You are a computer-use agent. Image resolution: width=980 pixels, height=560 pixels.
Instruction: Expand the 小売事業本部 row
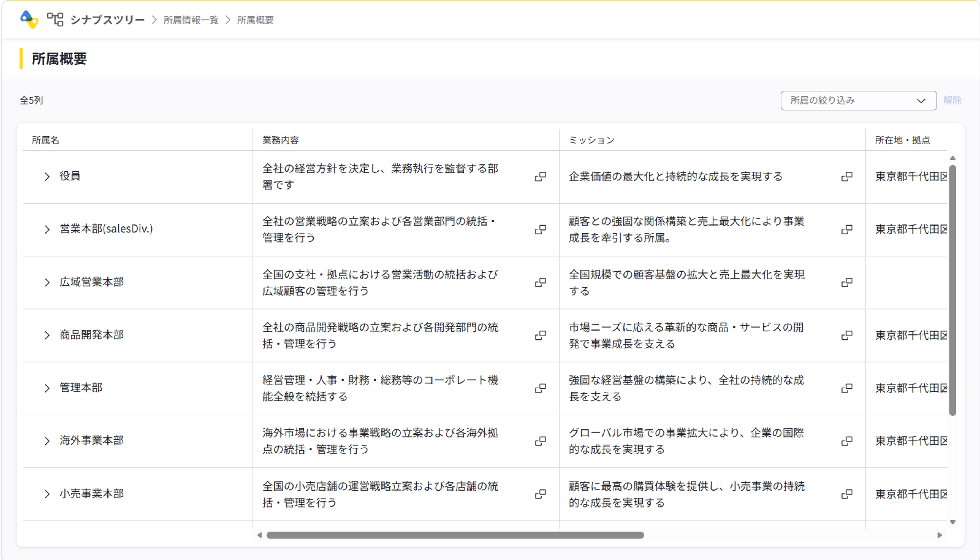coord(47,494)
